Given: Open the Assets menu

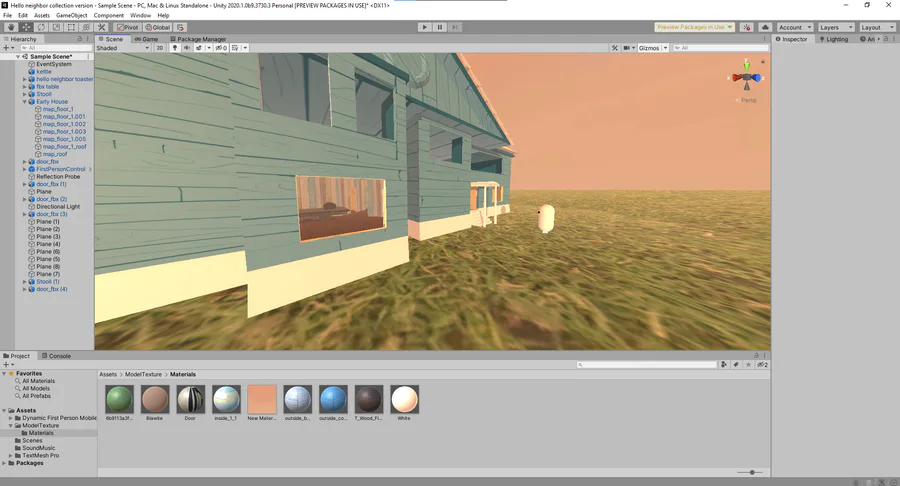Looking at the screenshot, I should tap(41, 15).
